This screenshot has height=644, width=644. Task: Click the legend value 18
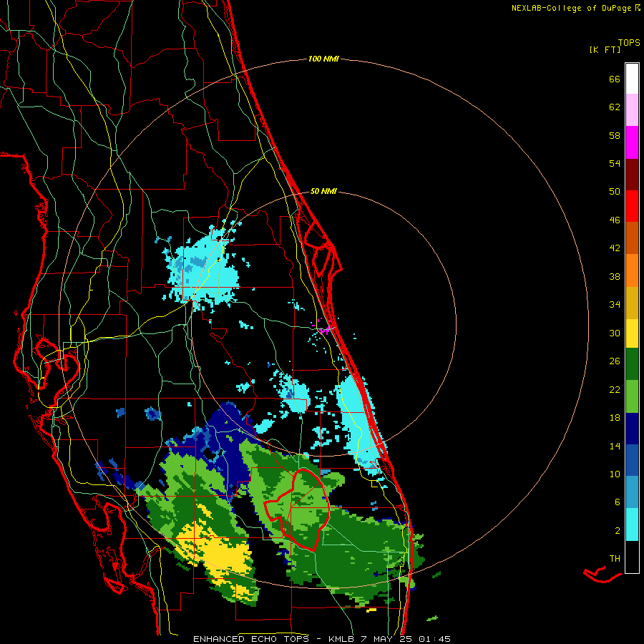[x=615, y=418]
